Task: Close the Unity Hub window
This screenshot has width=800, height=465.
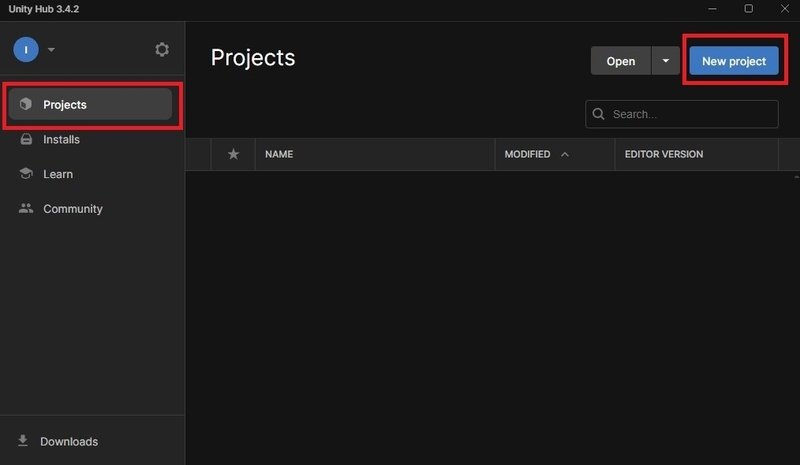Action: point(785,8)
